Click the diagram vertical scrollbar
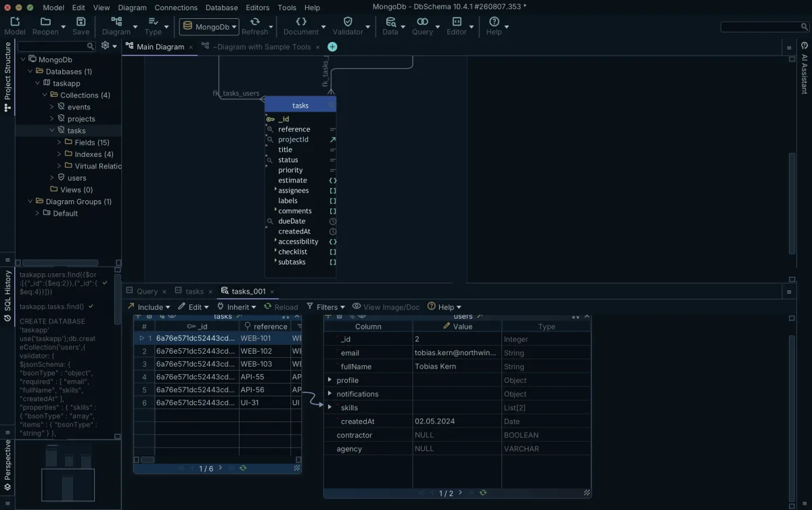812x510 pixels. pyautogui.click(x=792, y=203)
